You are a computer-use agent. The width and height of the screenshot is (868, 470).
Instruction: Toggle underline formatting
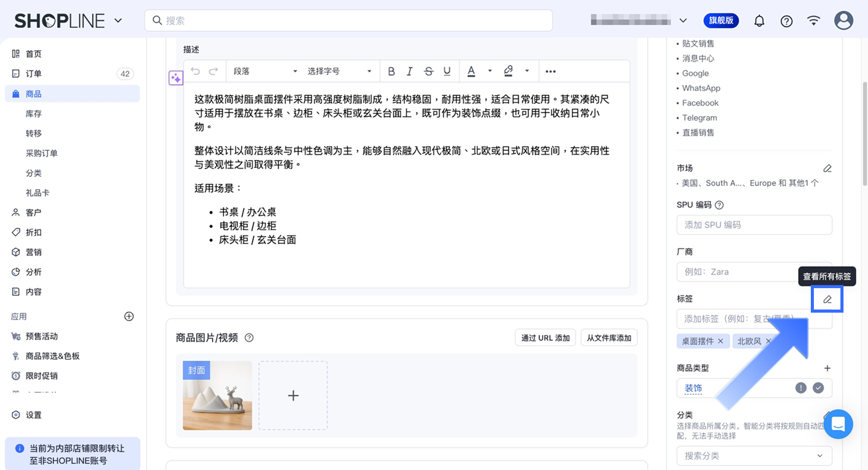click(447, 71)
